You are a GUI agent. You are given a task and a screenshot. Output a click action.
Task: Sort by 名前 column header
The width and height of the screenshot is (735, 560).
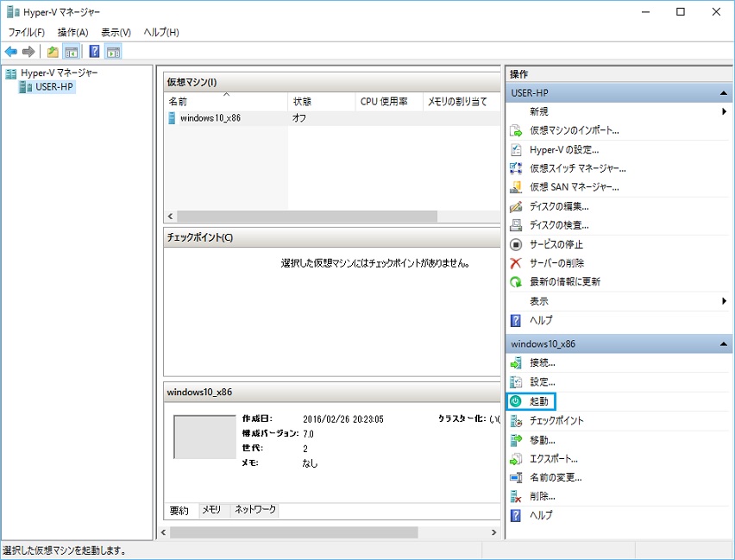[x=226, y=102]
